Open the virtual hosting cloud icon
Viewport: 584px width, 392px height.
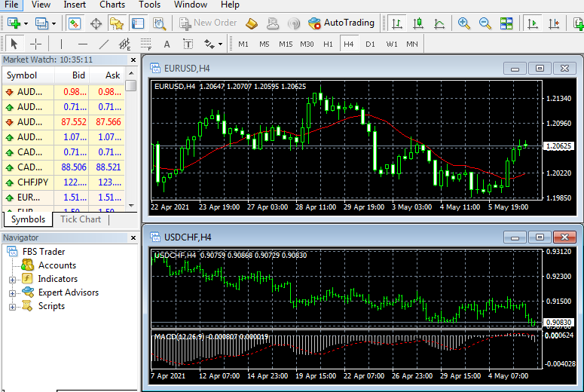[273, 23]
